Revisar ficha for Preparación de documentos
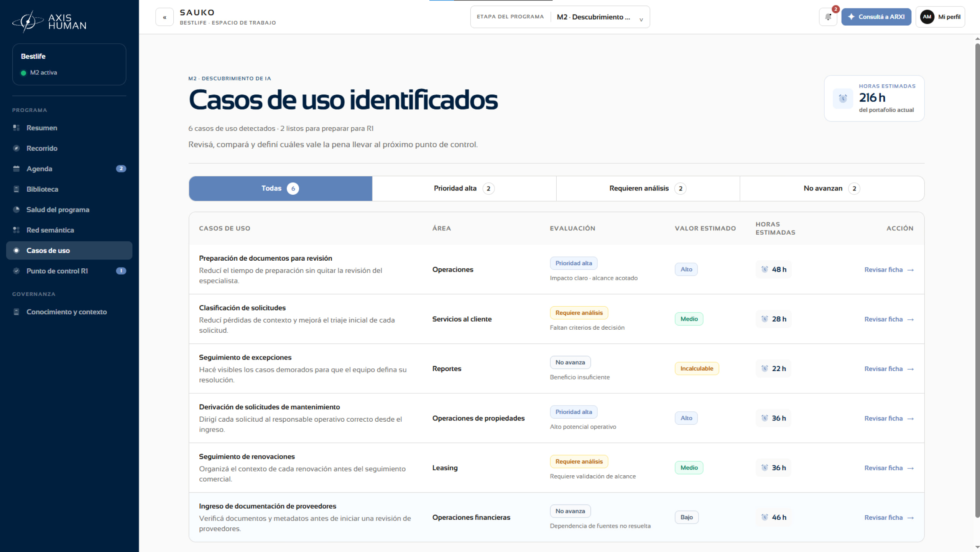Screen dimensions: 980x552 point(889,270)
